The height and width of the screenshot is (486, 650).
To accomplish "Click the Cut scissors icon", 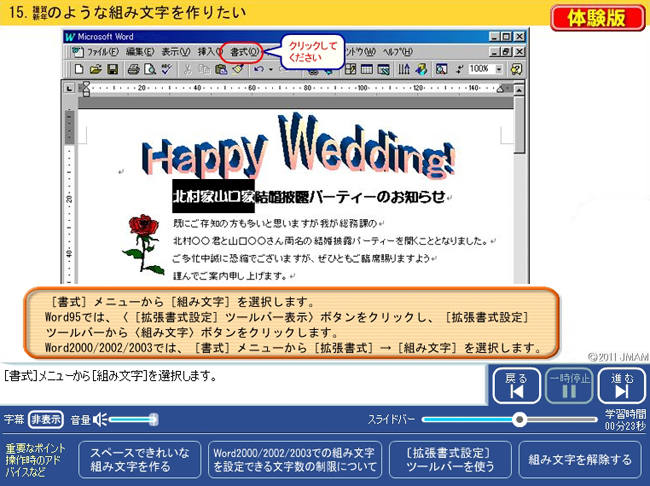I will (x=187, y=69).
